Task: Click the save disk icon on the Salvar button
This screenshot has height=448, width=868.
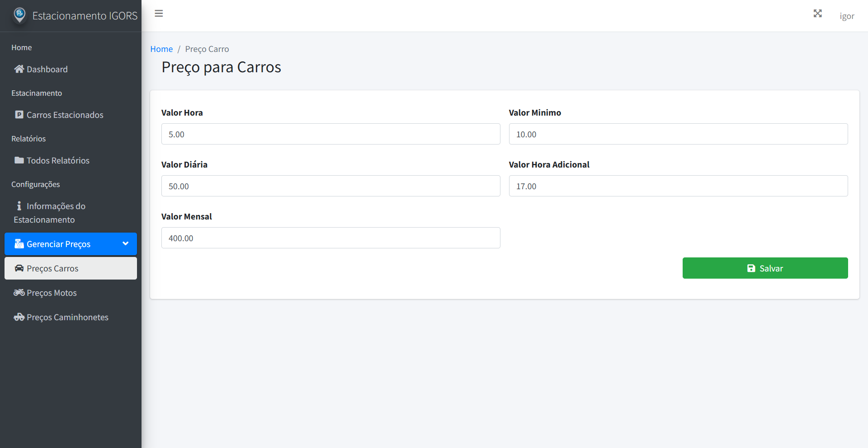Action: tap(751, 268)
